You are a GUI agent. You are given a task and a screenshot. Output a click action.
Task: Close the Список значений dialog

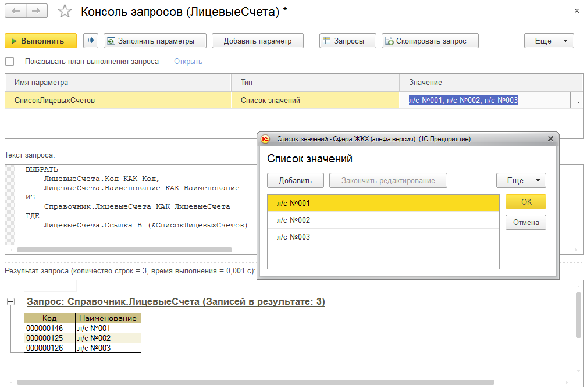point(550,139)
